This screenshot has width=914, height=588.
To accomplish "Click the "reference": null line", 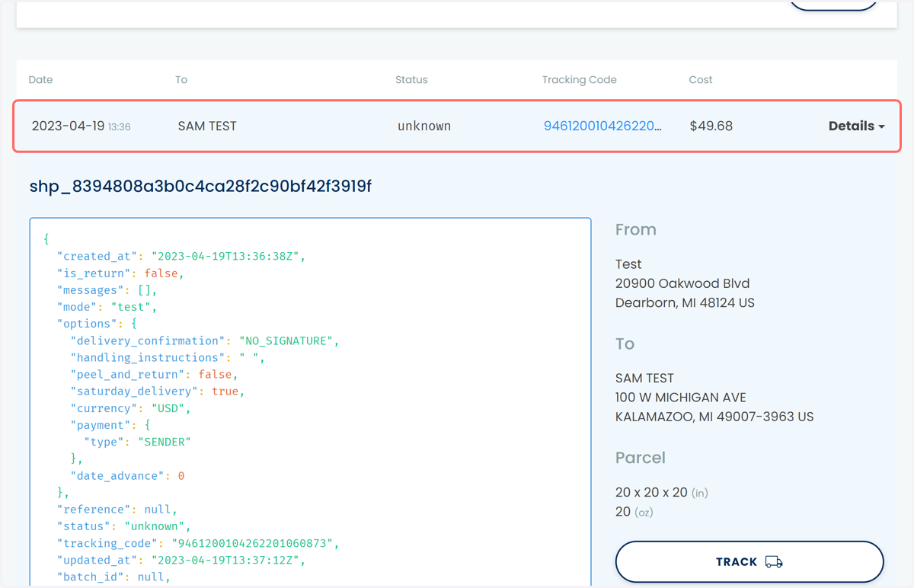I will [117, 510].
